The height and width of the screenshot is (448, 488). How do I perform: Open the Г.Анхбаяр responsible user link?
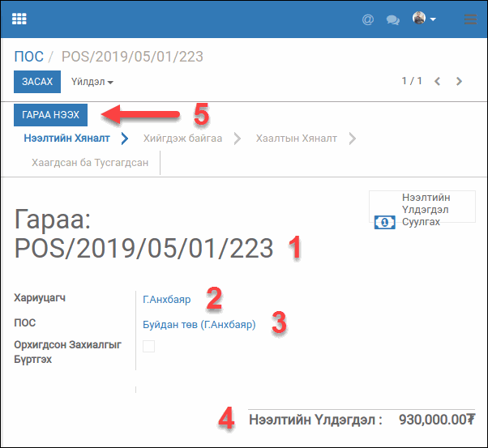[x=166, y=299]
